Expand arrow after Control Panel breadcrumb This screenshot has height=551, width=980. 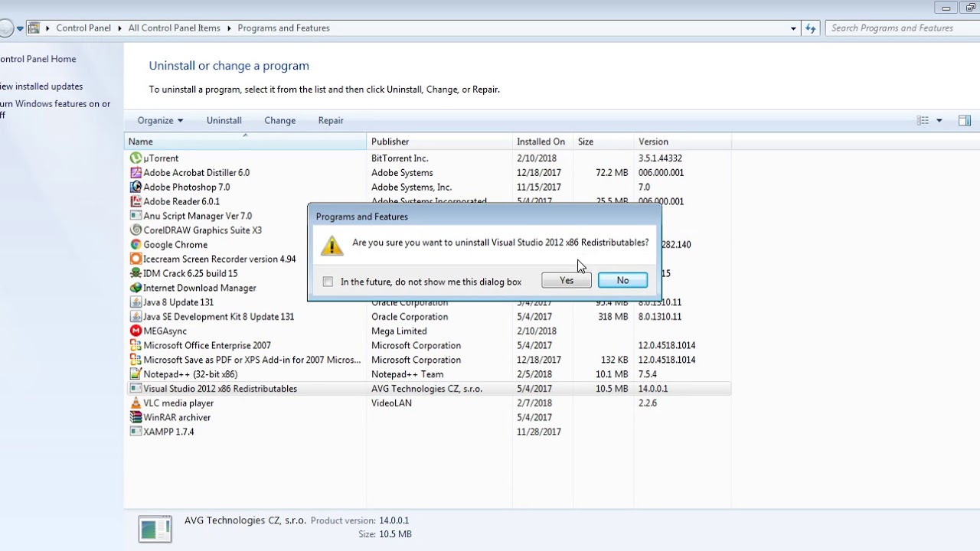119,28
